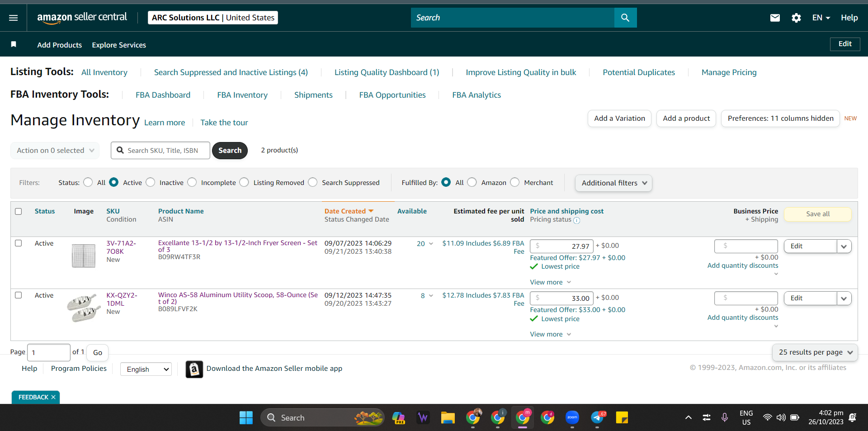
Task: Click the Search SKU, Title, ISBN field
Action: click(x=160, y=150)
